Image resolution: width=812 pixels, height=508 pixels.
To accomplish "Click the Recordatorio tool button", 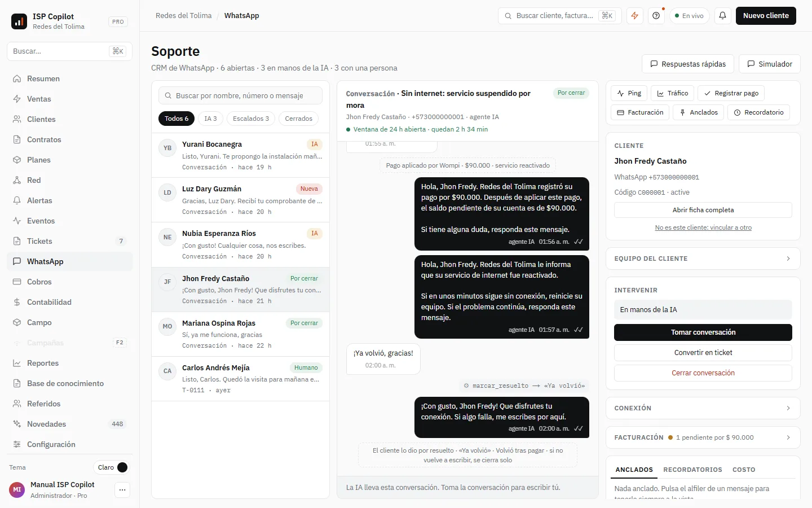I will (x=758, y=112).
